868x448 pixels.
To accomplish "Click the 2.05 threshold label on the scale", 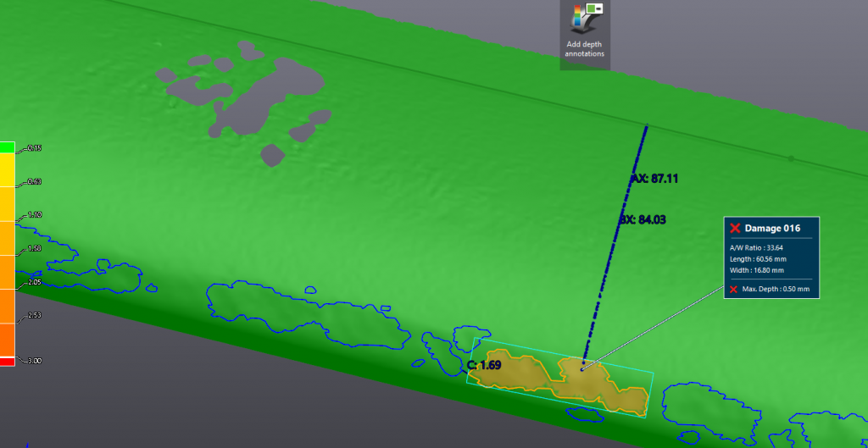I will coord(35,282).
